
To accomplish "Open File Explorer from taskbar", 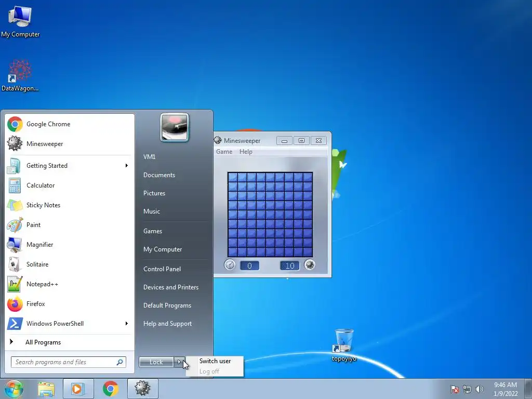I will point(46,389).
